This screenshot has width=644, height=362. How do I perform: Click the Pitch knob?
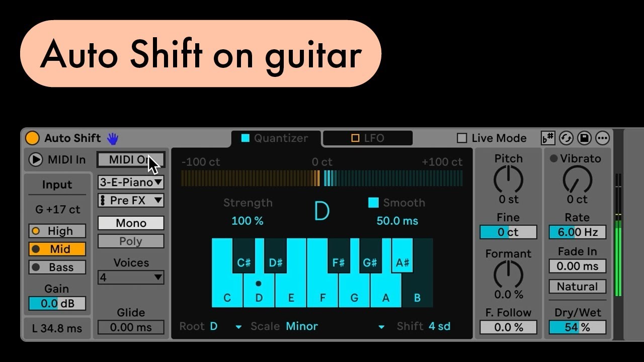(508, 179)
